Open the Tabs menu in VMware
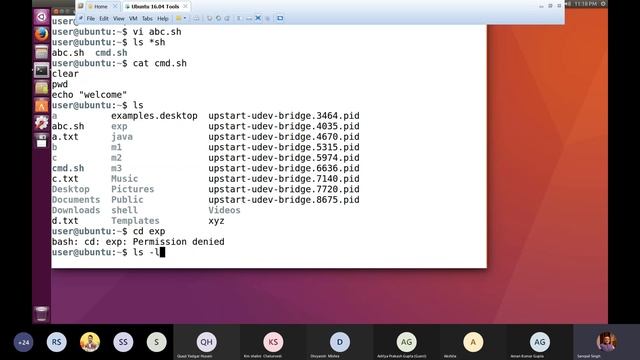The height and width of the screenshot is (360, 640). [147, 19]
